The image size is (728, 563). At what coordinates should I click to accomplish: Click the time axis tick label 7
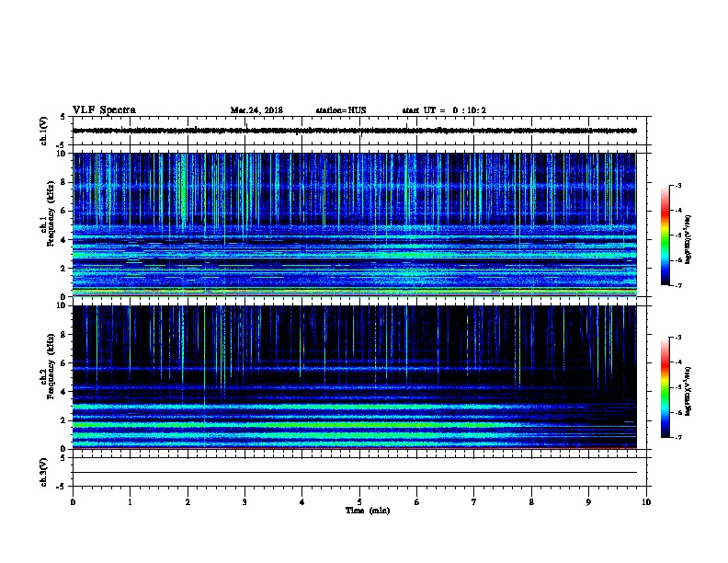474,502
